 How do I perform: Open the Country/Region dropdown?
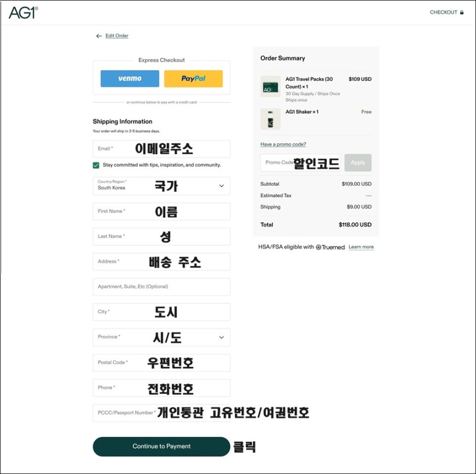(161, 186)
